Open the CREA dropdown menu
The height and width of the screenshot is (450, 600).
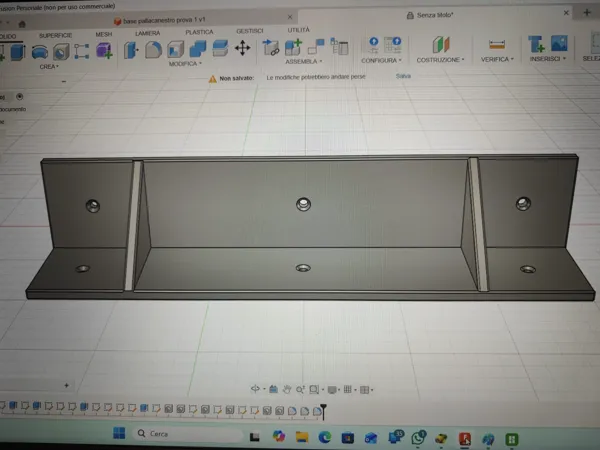click(x=49, y=67)
